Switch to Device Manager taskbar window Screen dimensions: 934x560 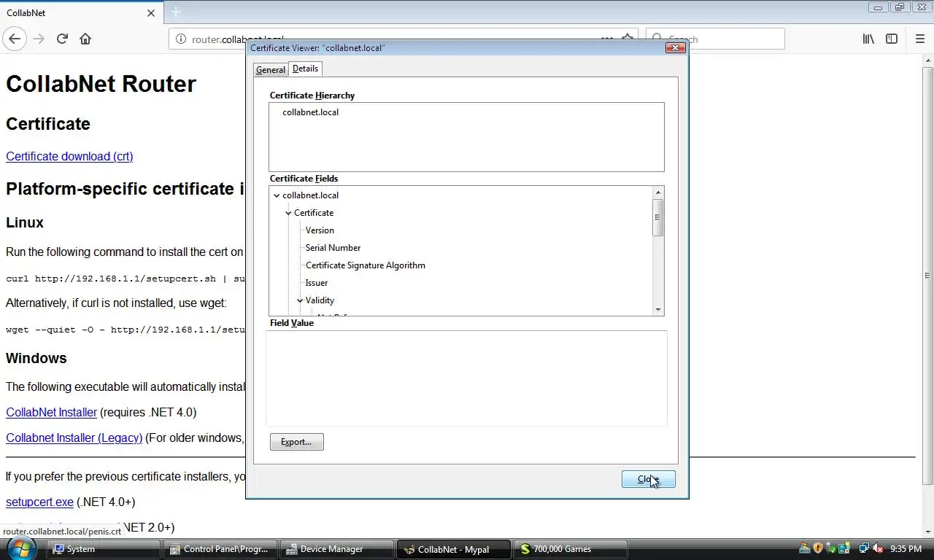click(336, 549)
